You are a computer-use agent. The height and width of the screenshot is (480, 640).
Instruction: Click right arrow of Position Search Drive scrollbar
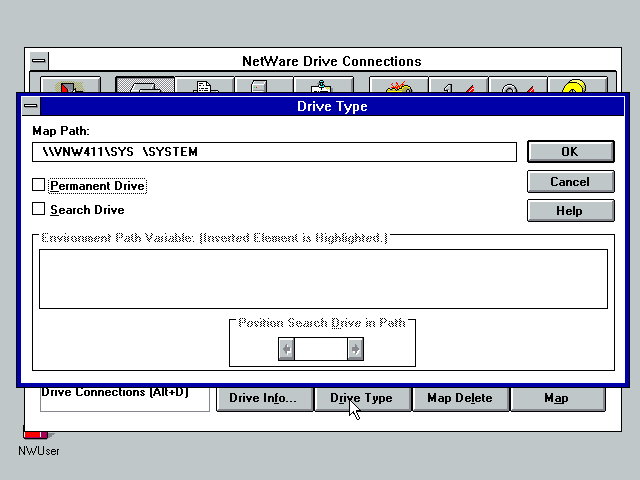click(x=356, y=349)
